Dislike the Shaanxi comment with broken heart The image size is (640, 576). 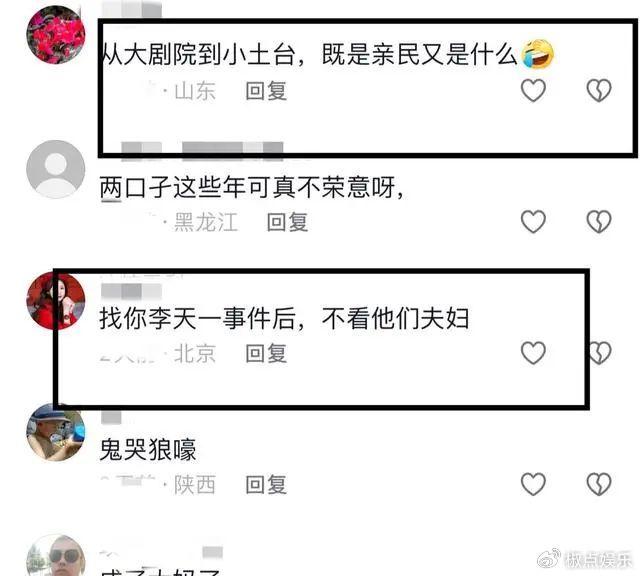click(x=599, y=484)
